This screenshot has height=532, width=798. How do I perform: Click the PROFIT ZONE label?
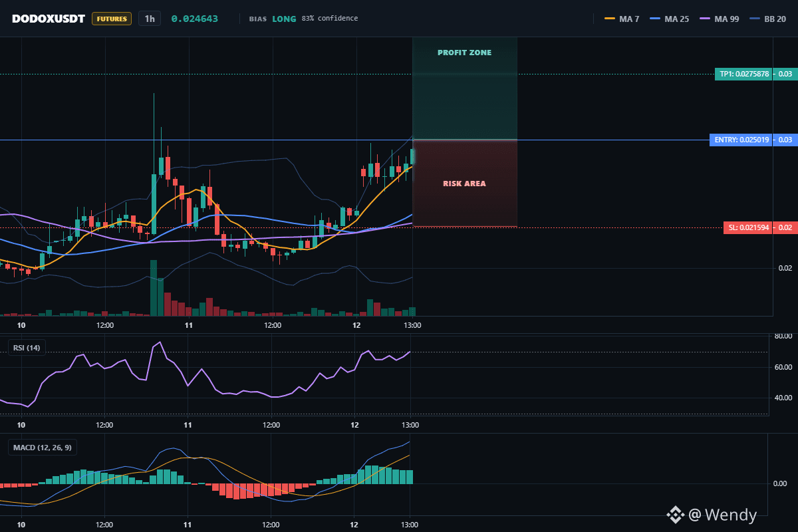(x=465, y=53)
